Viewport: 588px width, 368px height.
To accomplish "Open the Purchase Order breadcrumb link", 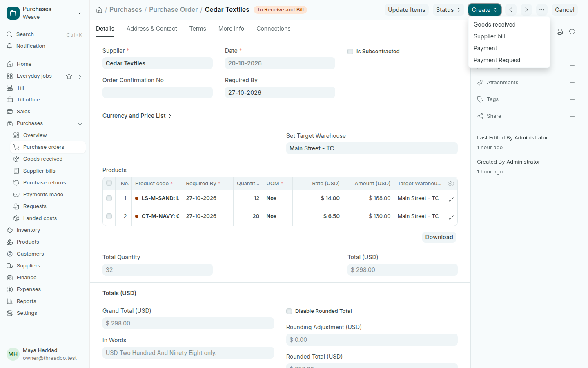I will 173,10.
